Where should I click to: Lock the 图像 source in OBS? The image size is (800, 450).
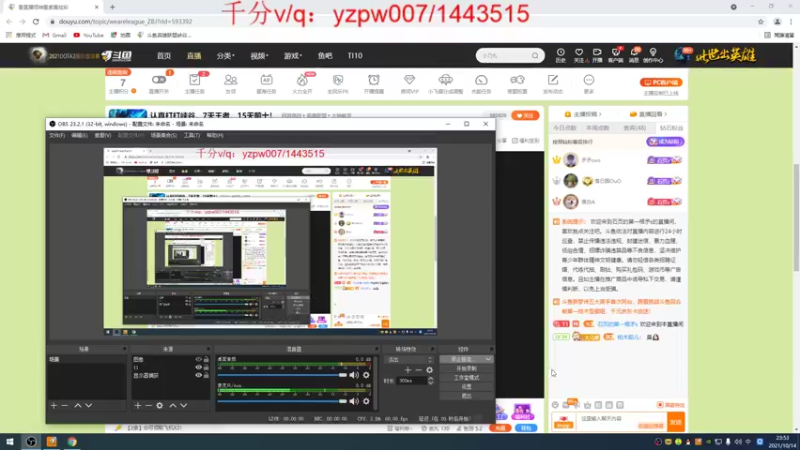206,359
